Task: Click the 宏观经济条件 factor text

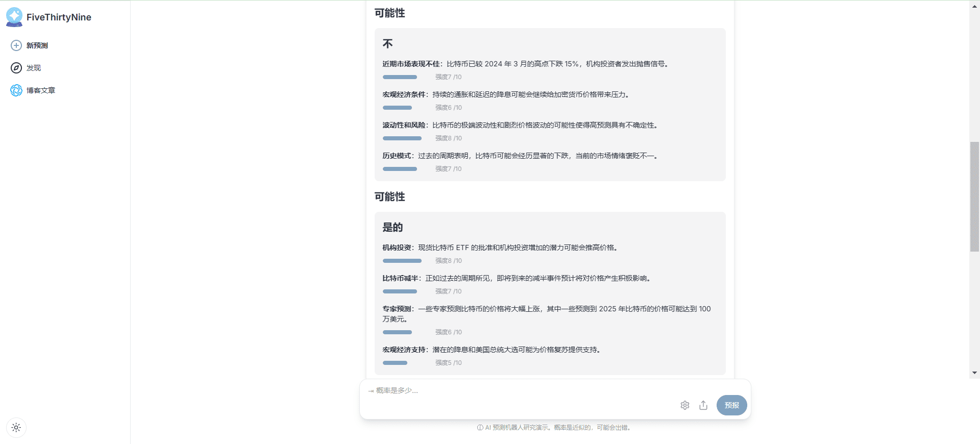Action: pos(507,94)
